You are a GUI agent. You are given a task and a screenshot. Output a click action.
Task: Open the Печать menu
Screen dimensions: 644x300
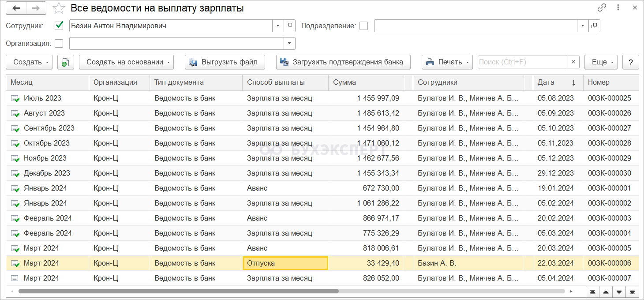pyautogui.click(x=447, y=62)
